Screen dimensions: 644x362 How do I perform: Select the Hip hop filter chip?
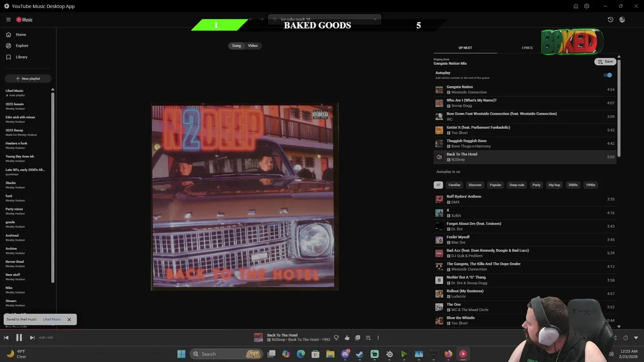(554, 185)
